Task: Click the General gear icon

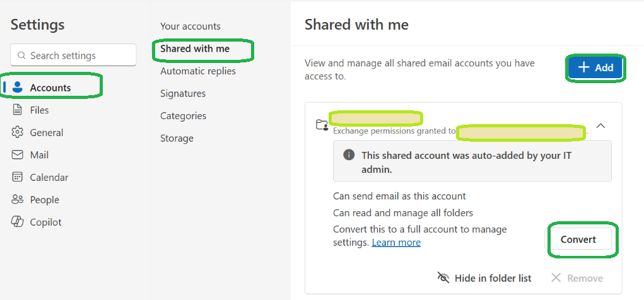Action: 17,132
